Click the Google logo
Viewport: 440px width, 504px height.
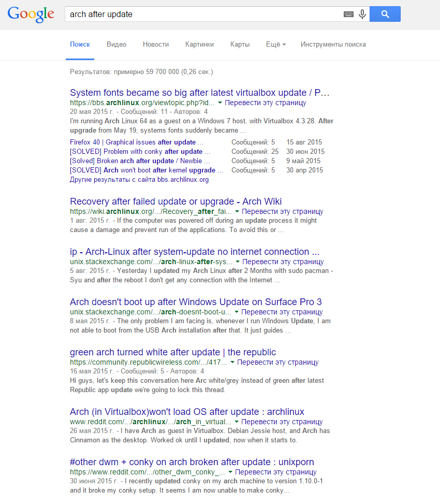coord(31,14)
